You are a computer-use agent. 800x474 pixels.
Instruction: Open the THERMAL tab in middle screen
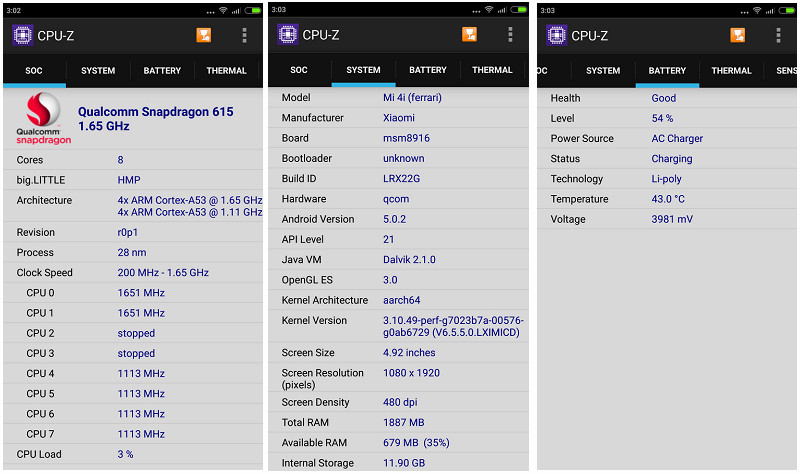coord(492,70)
